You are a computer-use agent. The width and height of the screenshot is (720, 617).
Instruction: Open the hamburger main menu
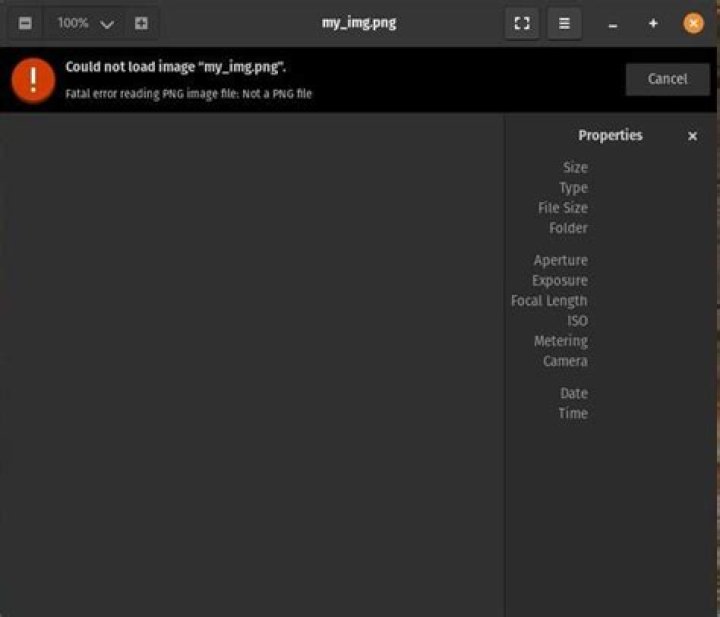(564, 23)
